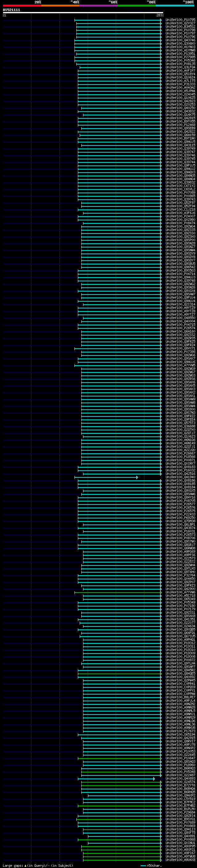Image resolution: width=197 pixels, height=868 pixels.
Task: Select the row labeled UniRef100_A2ZJQ0
Action: tap(180, 450)
